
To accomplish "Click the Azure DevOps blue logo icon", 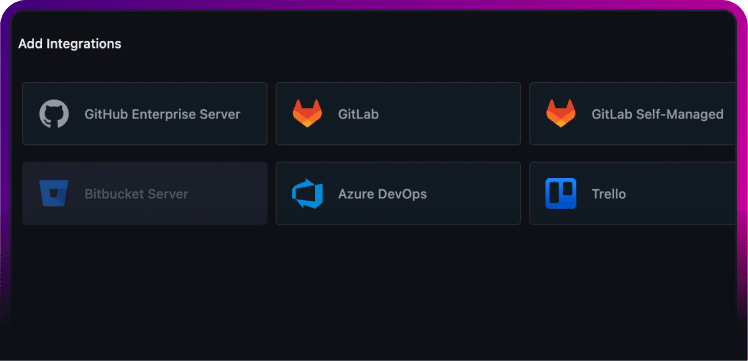I will click(x=307, y=194).
